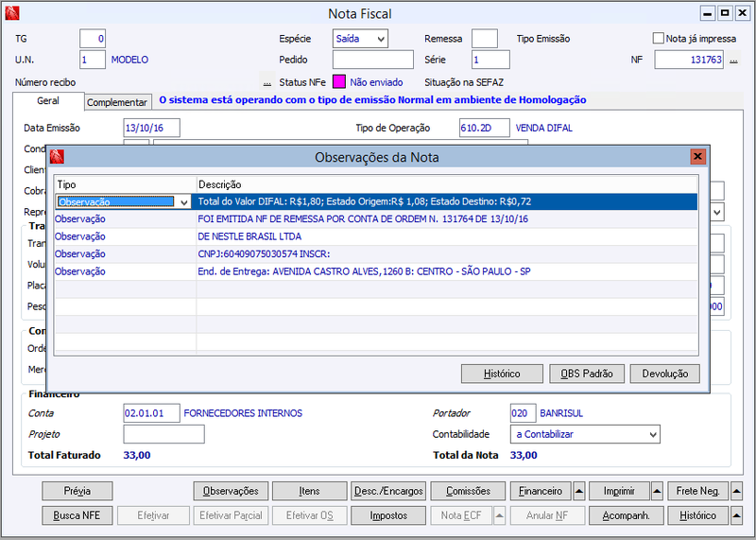Click the ellipsis lookup next to NF number
Image resolution: width=756 pixels, height=540 pixels.
[733, 60]
